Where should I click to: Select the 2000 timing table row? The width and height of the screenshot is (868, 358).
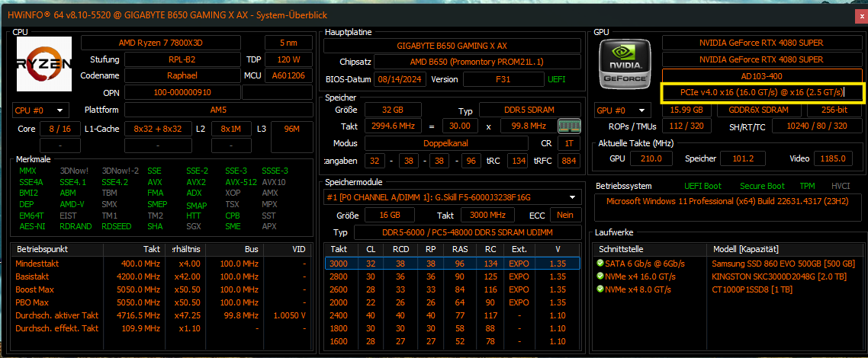coord(452,302)
